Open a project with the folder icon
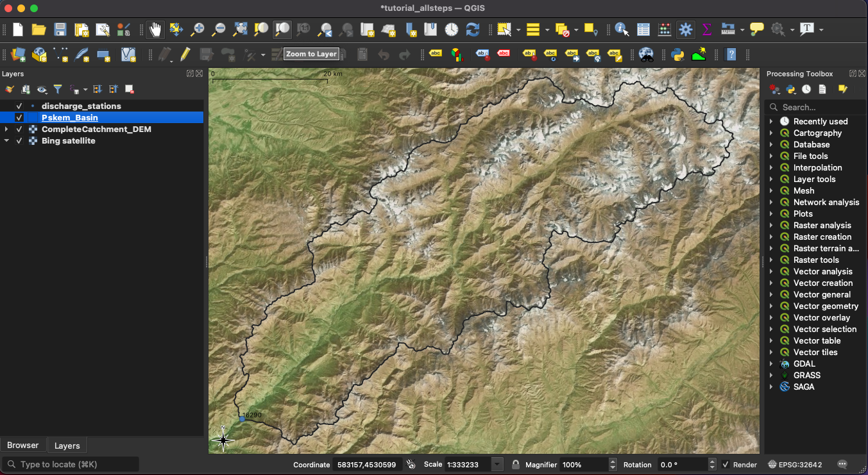Viewport: 868px width, 475px height. pyautogui.click(x=38, y=29)
